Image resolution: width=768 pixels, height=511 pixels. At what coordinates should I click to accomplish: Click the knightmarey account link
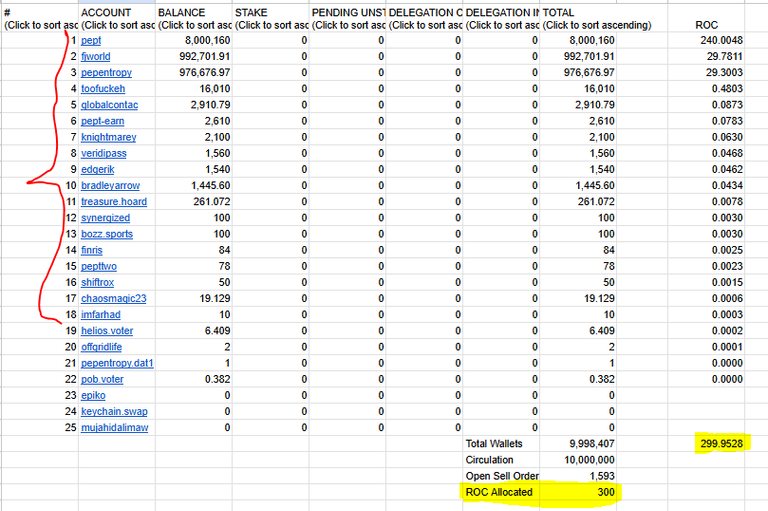pyautogui.click(x=108, y=137)
